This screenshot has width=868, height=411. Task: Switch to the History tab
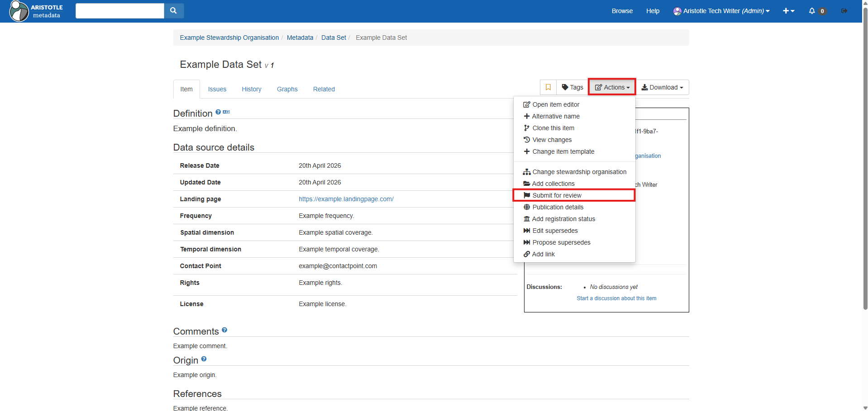point(251,89)
